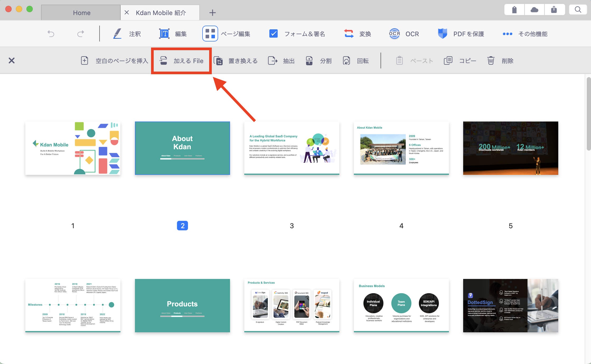
Task: Select the About Kdan Mobile page 4 thumbnail
Action: (x=401, y=148)
